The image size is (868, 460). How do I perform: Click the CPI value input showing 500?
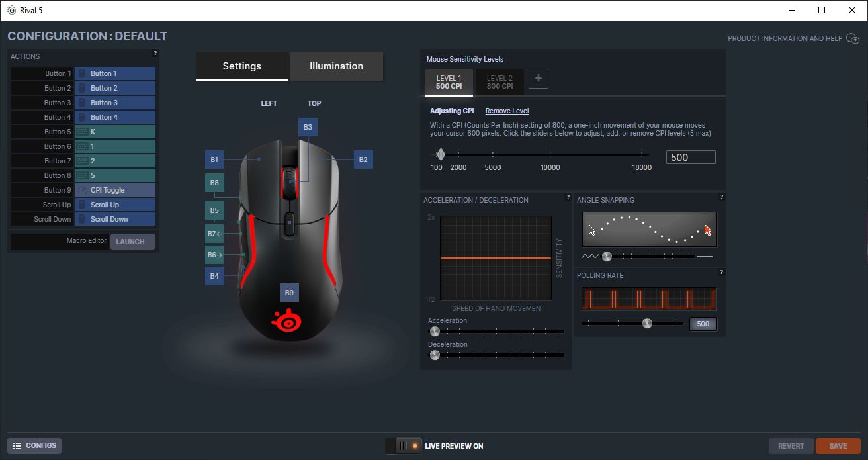[x=691, y=158]
